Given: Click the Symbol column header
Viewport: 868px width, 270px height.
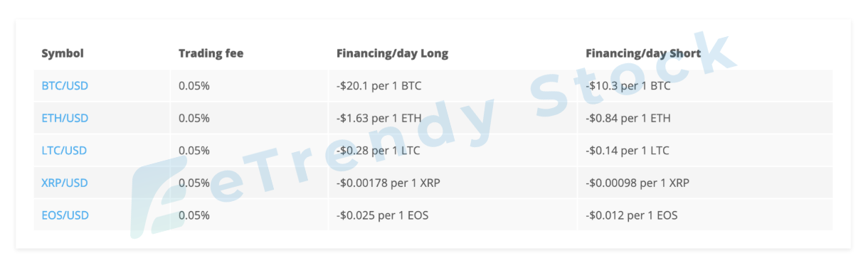Looking at the screenshot, I should [63, 53].
